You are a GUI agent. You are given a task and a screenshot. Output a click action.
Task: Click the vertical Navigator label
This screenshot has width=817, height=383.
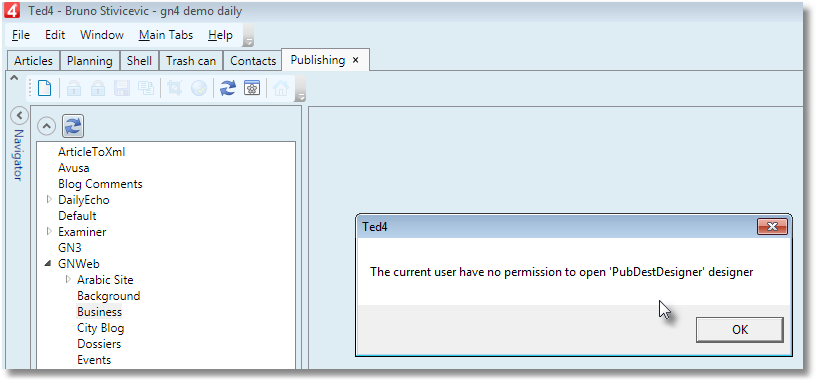(19, 155)
